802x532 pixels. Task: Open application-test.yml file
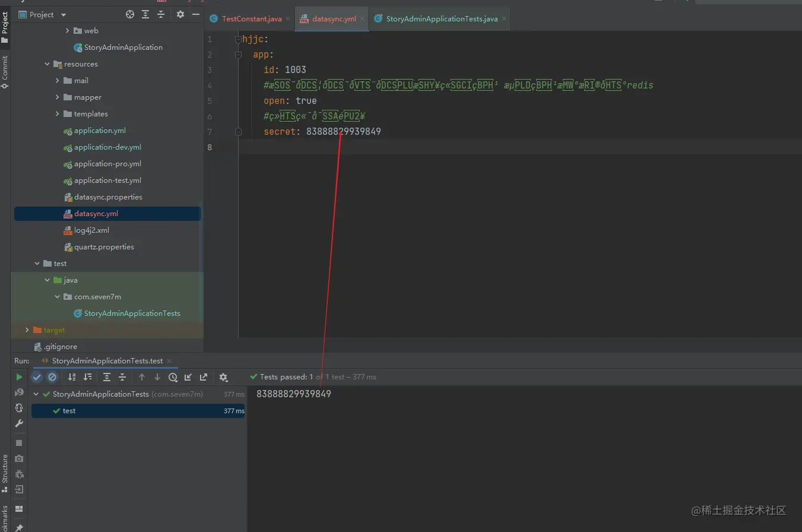tap(102, 180)
